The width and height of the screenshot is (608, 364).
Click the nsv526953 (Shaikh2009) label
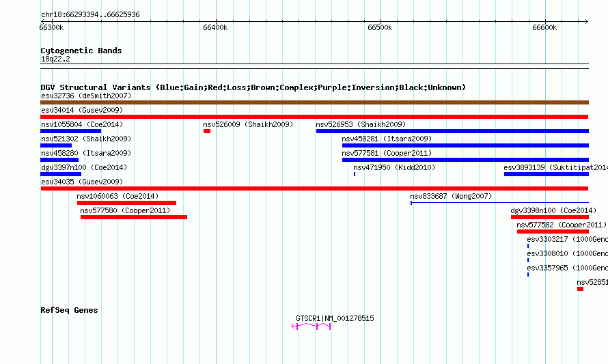361,124
